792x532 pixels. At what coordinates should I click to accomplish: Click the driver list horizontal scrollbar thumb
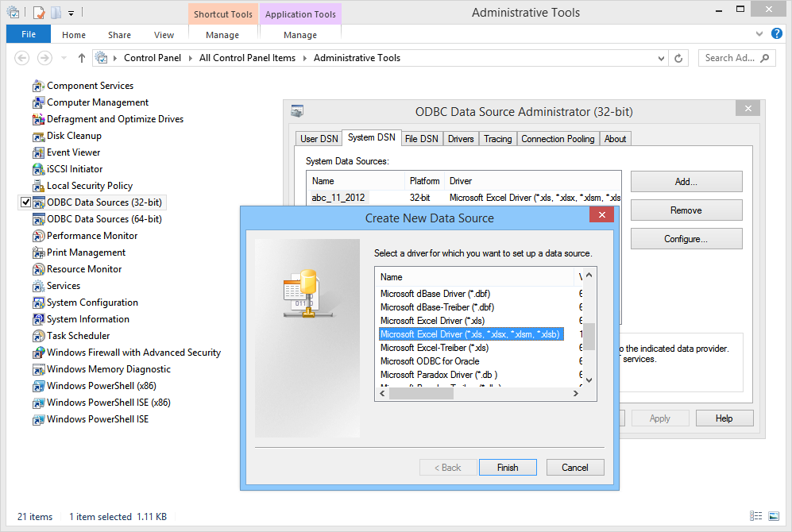pyautogui.click(x=421, y=394)
